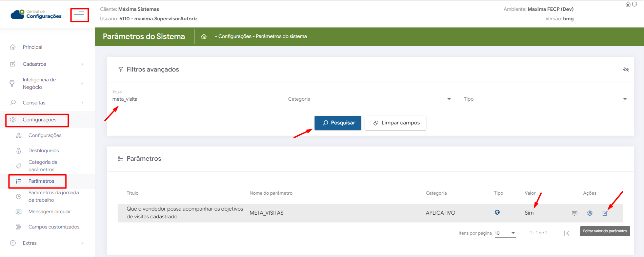Open the Desbloqueios menu item

point(43,151)
